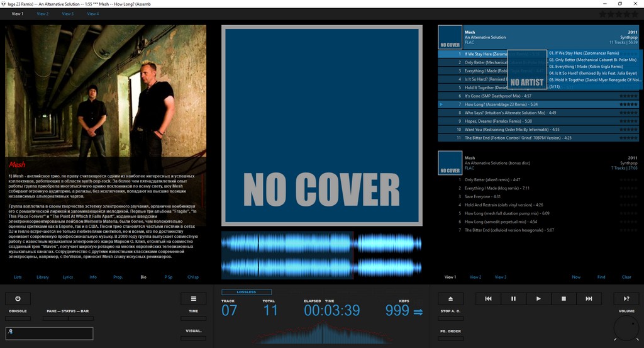
Task: Switch to the Lyrics panel tab
Action: 67,277
